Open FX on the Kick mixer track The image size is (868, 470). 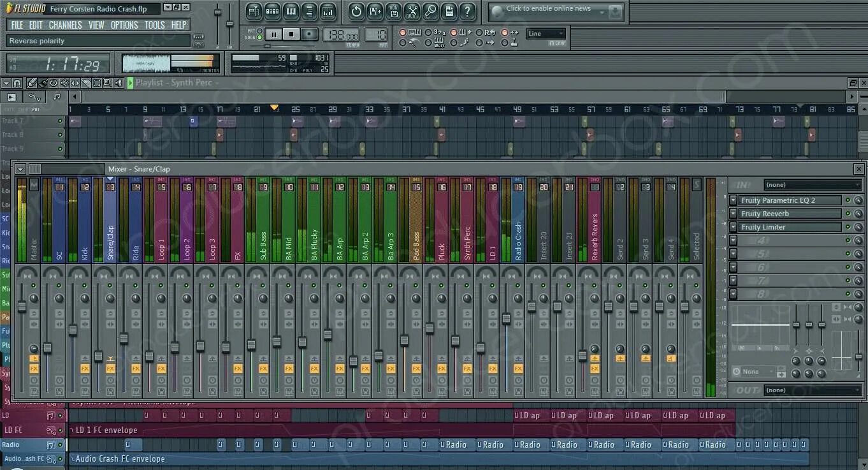(x=85, y=369)
